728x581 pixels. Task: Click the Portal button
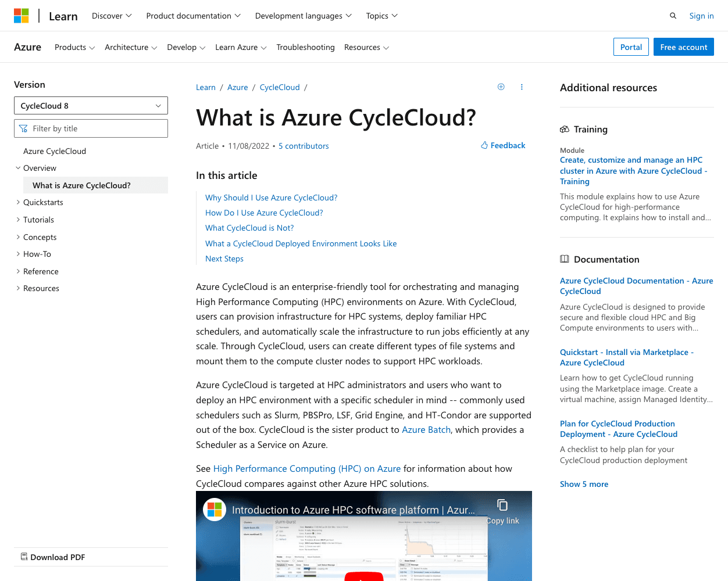click(x=631, y=47)
